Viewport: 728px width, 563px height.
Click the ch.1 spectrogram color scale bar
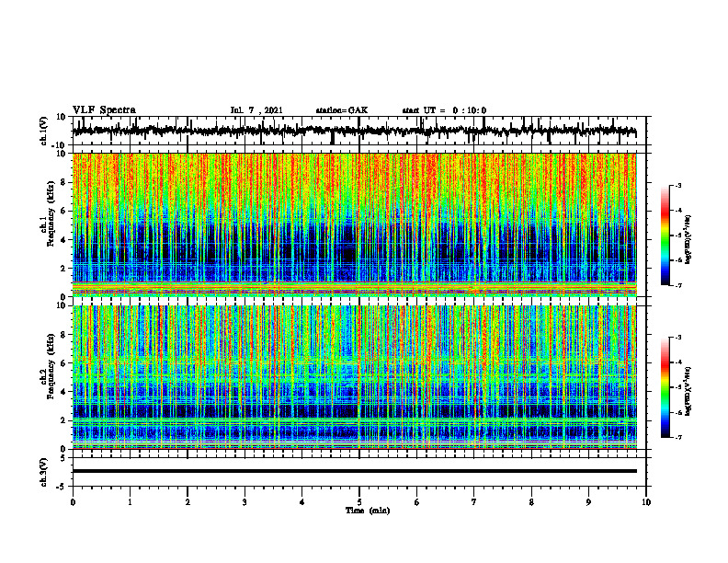coord(665,236)
